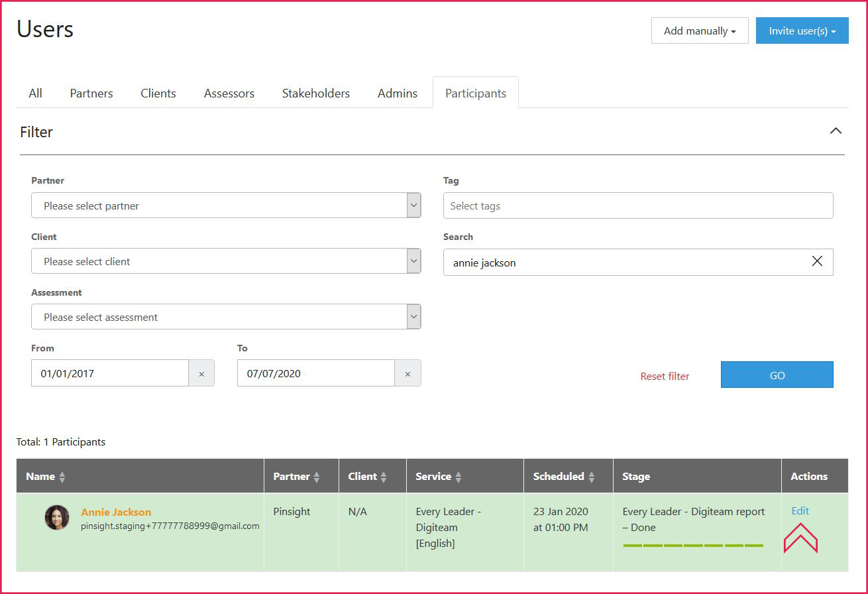Sort table by Client column
Screen dimensions: 868x594
pyautogui.click(x=384, y=477)
